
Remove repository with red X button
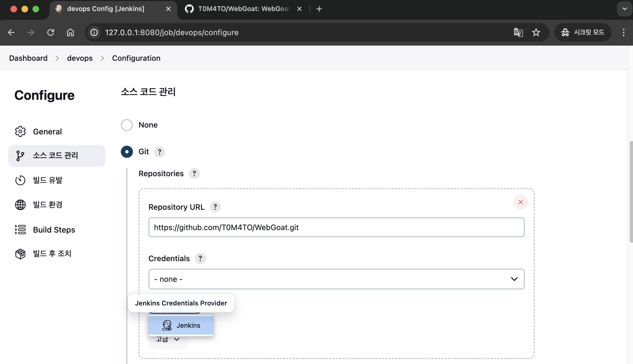520,202
